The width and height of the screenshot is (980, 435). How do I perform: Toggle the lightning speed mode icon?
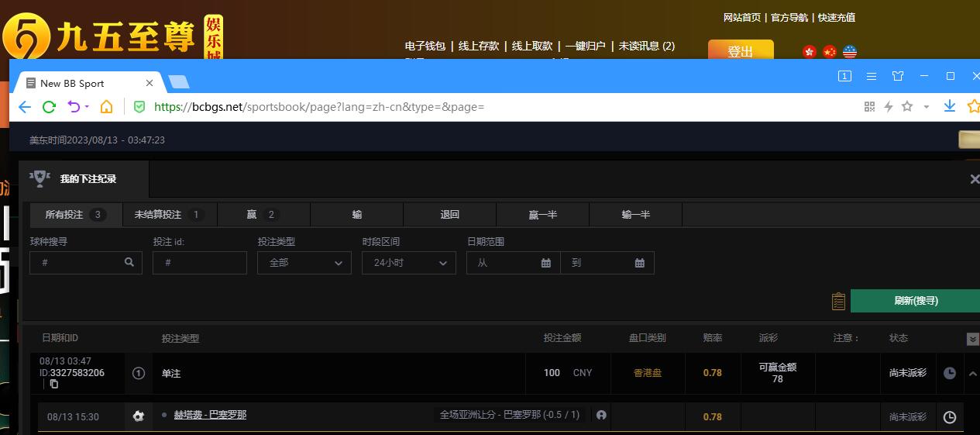889,107
